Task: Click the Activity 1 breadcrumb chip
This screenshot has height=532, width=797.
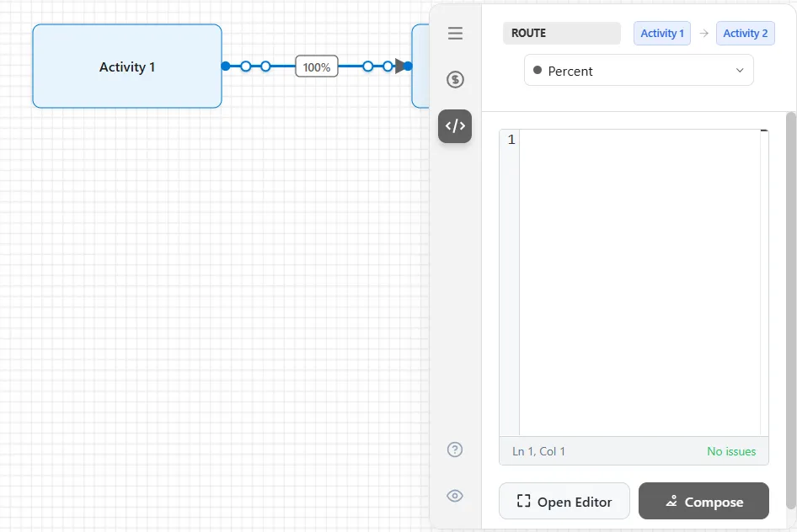Action: (662, 34)
